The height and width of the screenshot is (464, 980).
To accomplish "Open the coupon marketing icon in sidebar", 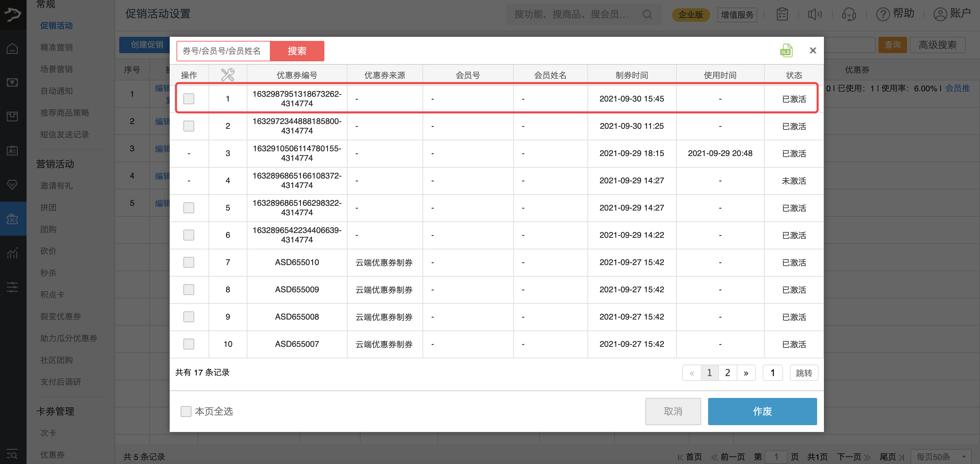I will point(12,219).
